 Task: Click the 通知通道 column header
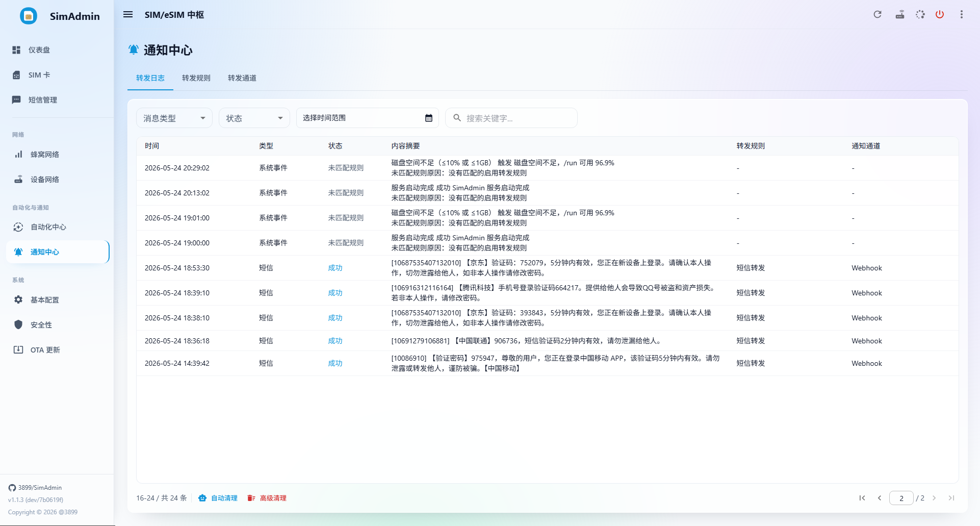pyautogui.click(x=866, y=146)
